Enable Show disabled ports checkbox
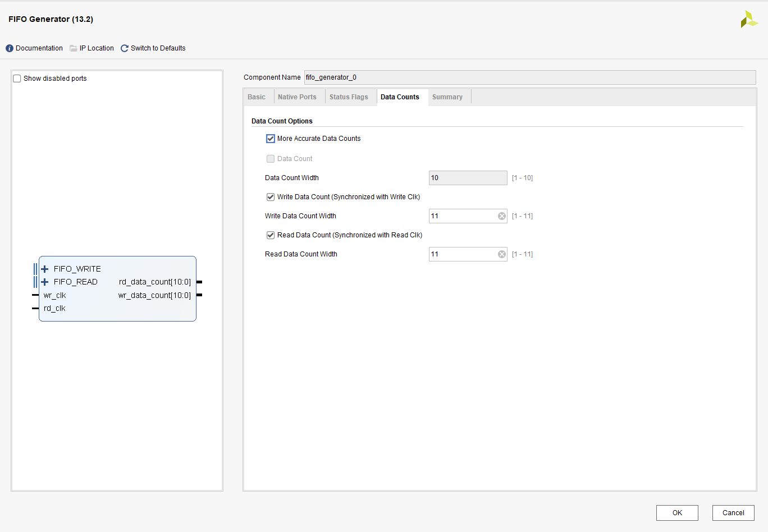 pos(17,79)
